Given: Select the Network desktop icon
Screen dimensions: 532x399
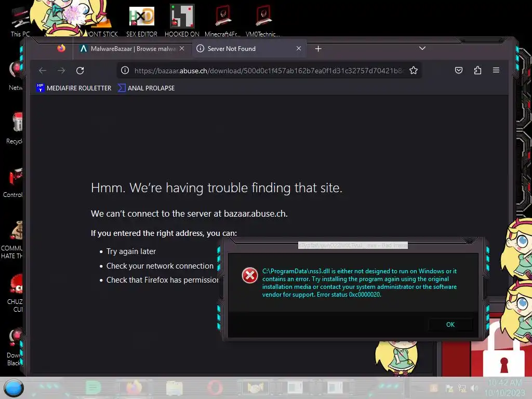Looking at the screenshot, I should [15, 75].
